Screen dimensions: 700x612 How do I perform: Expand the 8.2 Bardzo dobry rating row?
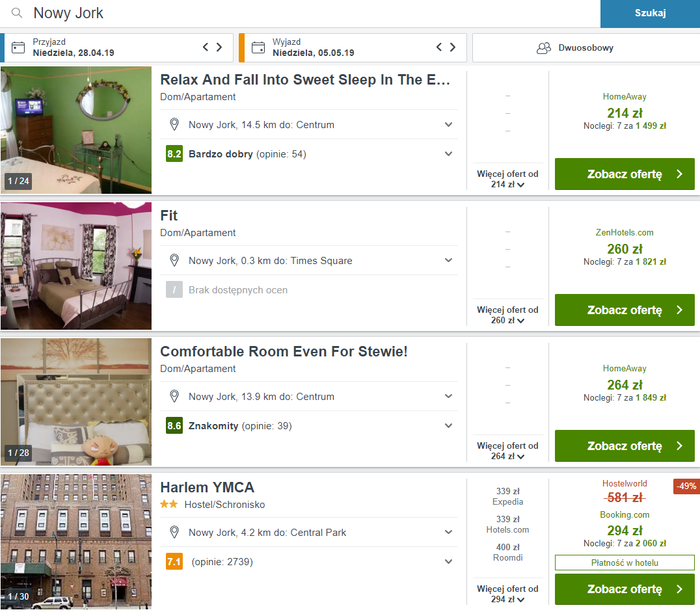(309, 154)
